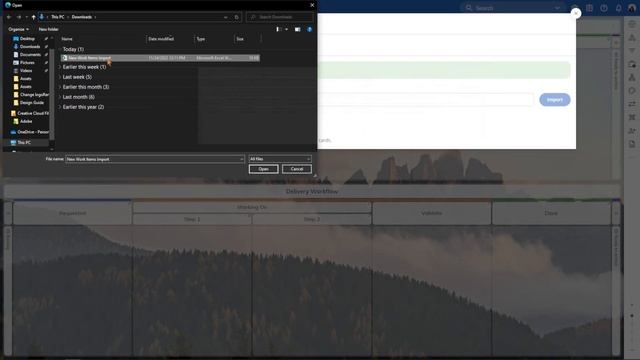The image size is (640, 360).
Task: Expand Last month (6) group
Action: tap(78, 97)
